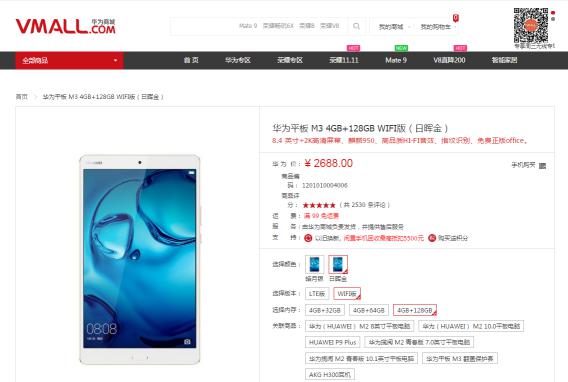Click the breadcrumb M3 4GB+128GB product text
This screenshot has width=568, height=382.
pyautogui.click(x=103, y=97)
